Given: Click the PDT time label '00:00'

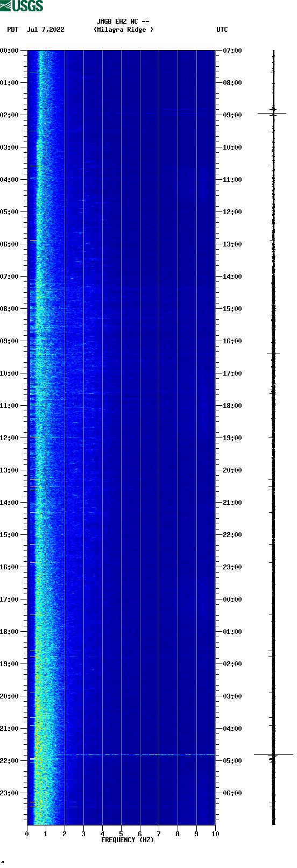Looking at the screenshot, I should [10, 51].
